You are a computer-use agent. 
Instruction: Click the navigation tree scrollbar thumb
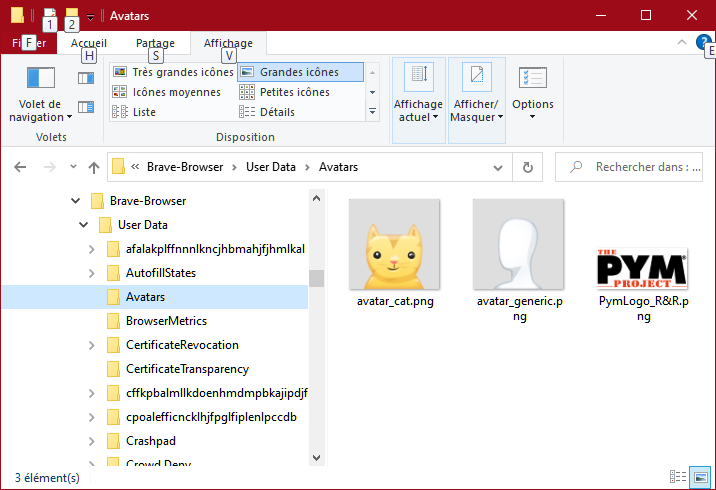tap(316, 278)
